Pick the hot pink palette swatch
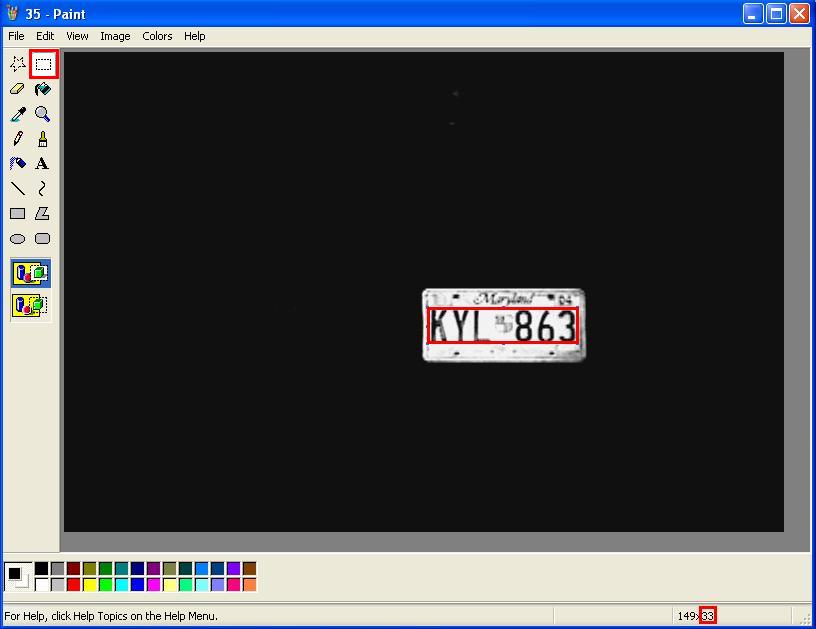This screenshot has width=816, height=629. [234, 585]
